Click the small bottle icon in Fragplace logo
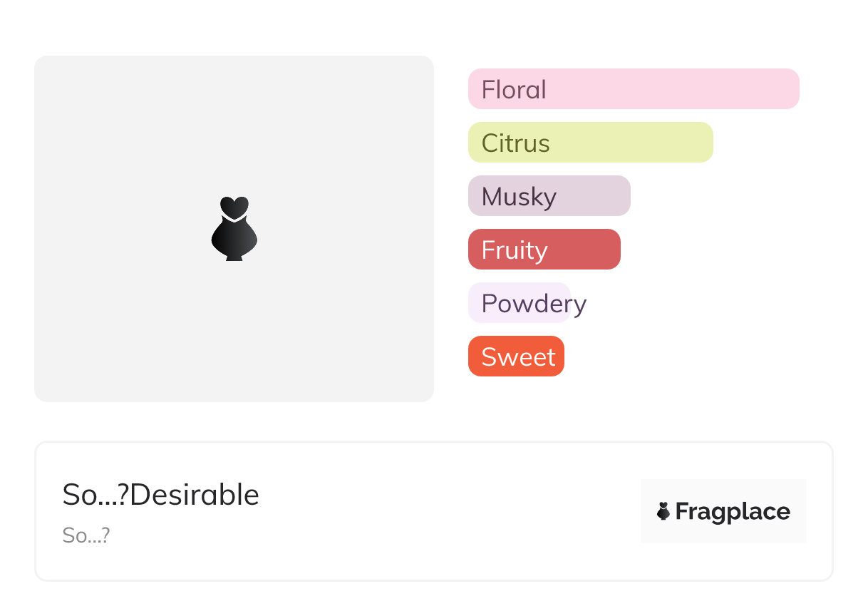The width and height of the screenshot is (868, 616). tap(663, 511)
